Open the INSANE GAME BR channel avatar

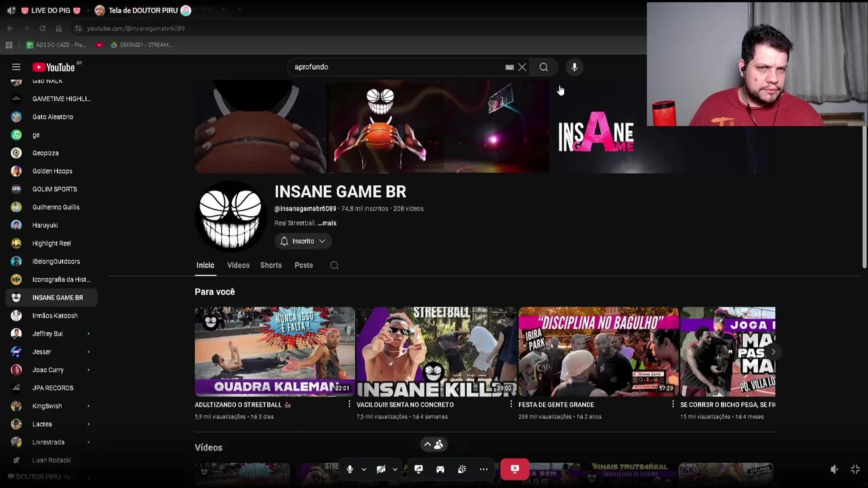coord(231,216)
